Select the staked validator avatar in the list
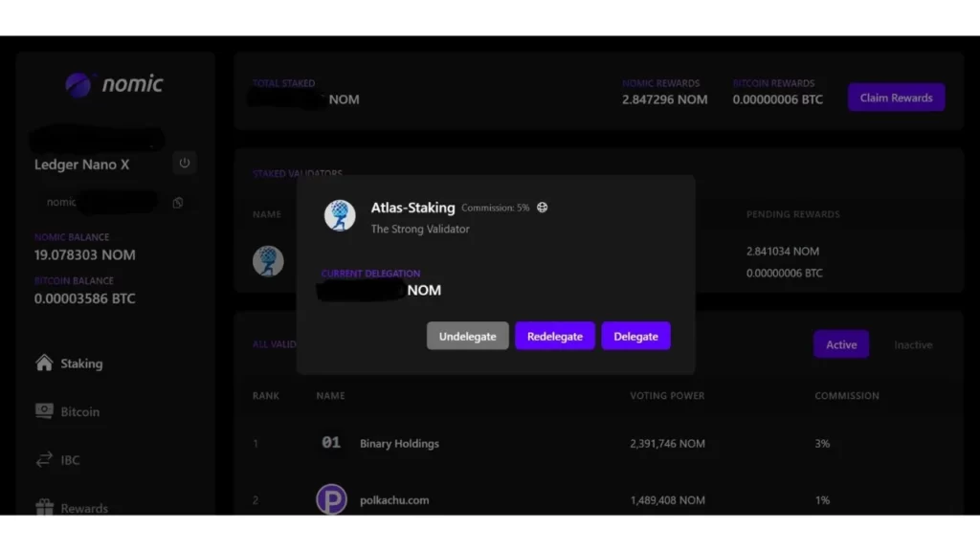 268,261
